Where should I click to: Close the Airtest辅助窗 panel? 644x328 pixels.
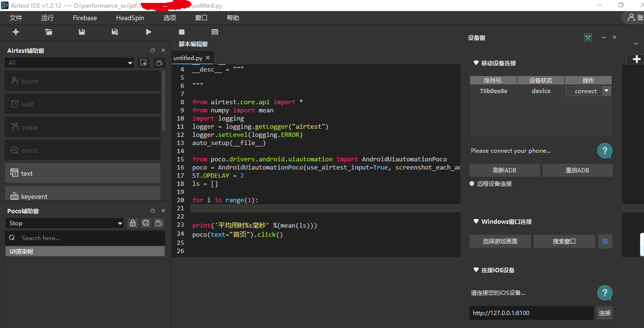coord(163,50)
